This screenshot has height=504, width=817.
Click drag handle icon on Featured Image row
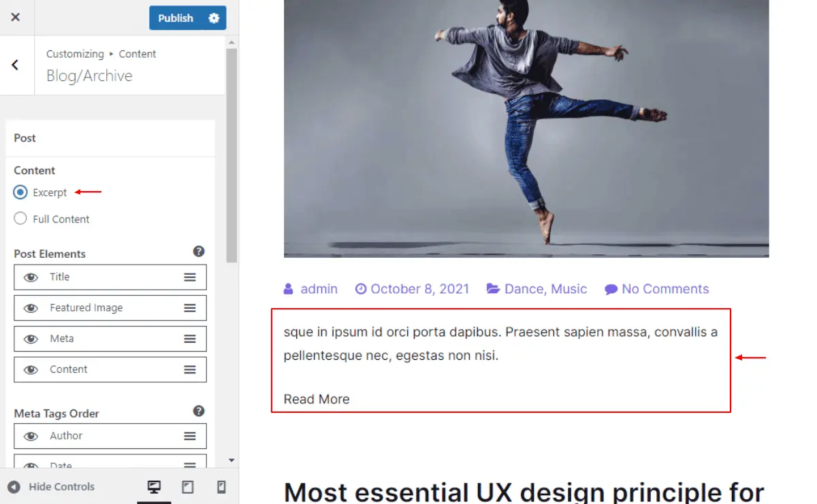click(x=190, y=308)
